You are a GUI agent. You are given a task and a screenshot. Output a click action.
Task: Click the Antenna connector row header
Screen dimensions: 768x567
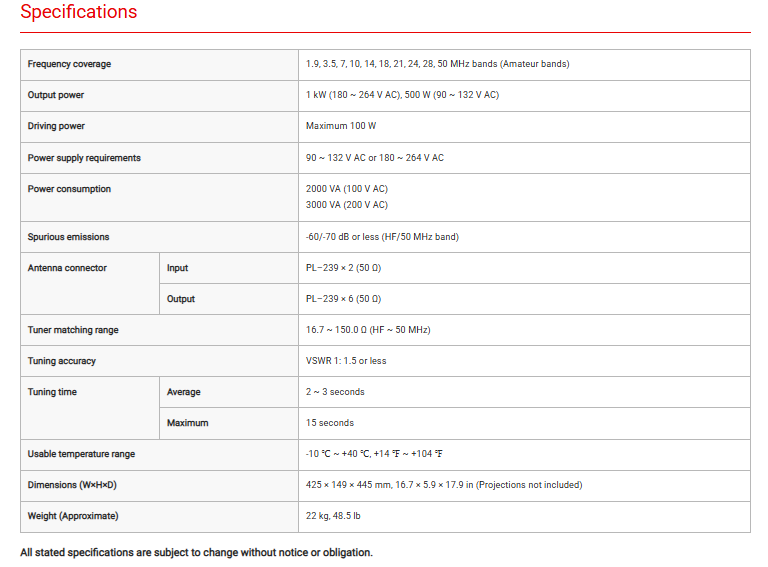coord(67,268)
